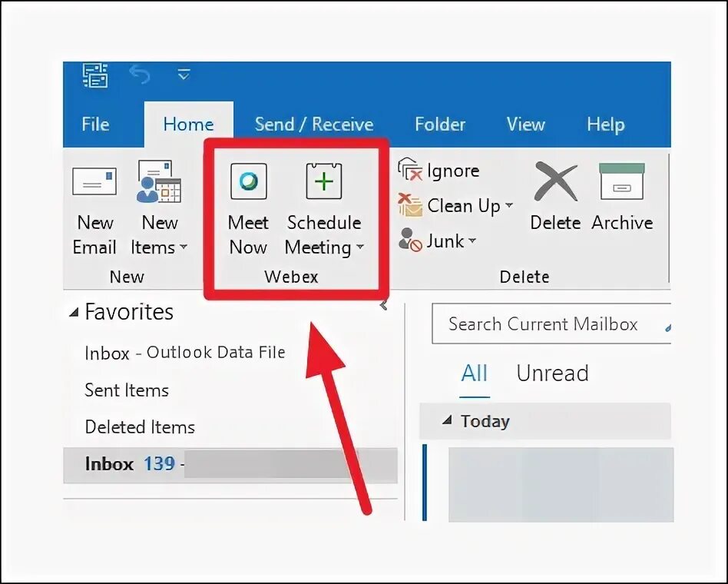This screenshot has height=584, width=728.
Task: Filter the list to Unread messages
Action: pyautogui.click(x=552, y=373)
